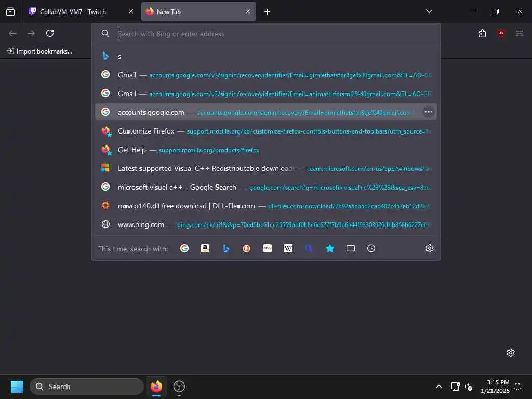Image resolution: width=532 pixels, height=399 pixels.
Task: Focus the Search with Bing address field
Action: click(265, 34)
